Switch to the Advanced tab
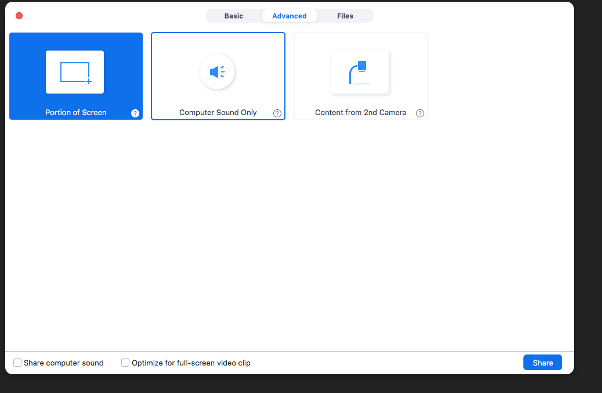This screenshot has width=602, height=393. (289, 16)
